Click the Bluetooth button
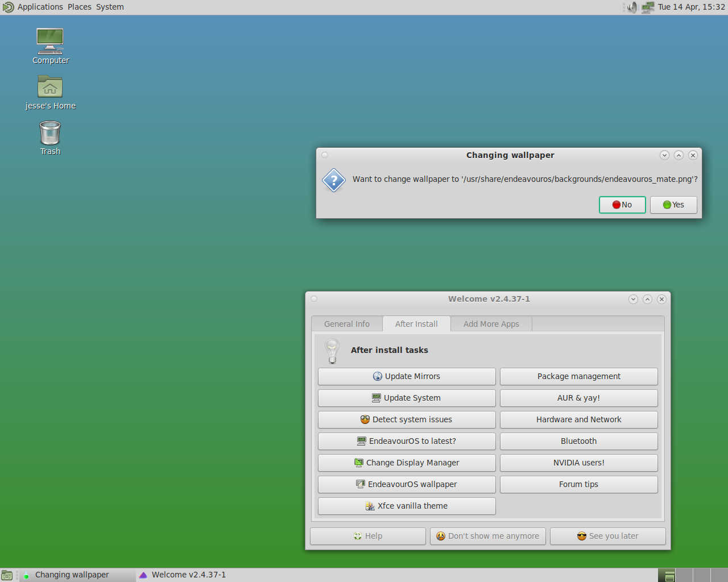 pyautogui.click(x=579, y=441)
